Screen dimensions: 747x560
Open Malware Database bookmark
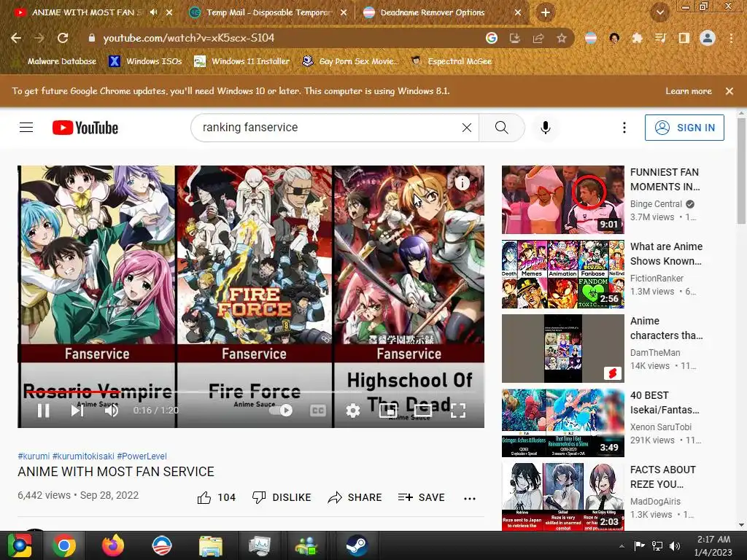coord(56,61)
